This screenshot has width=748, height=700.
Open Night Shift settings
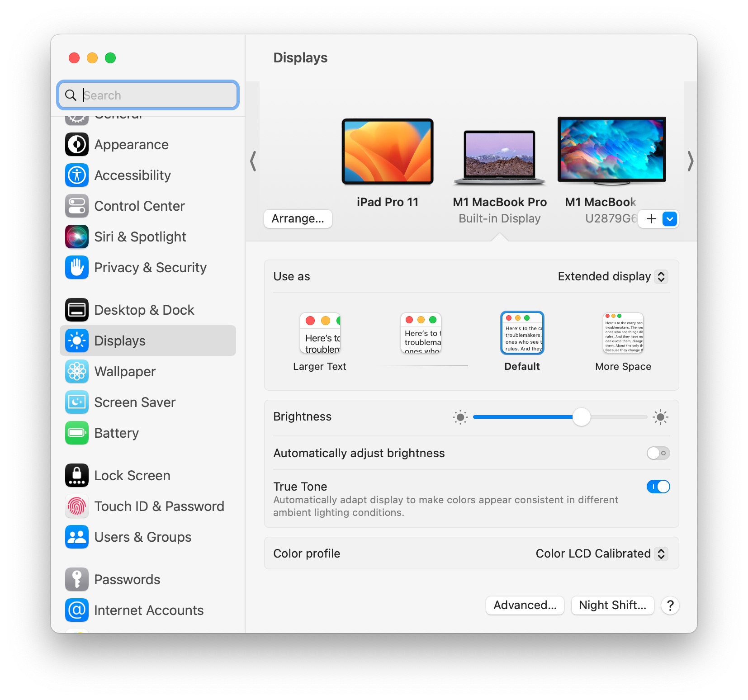coord(612,605)
